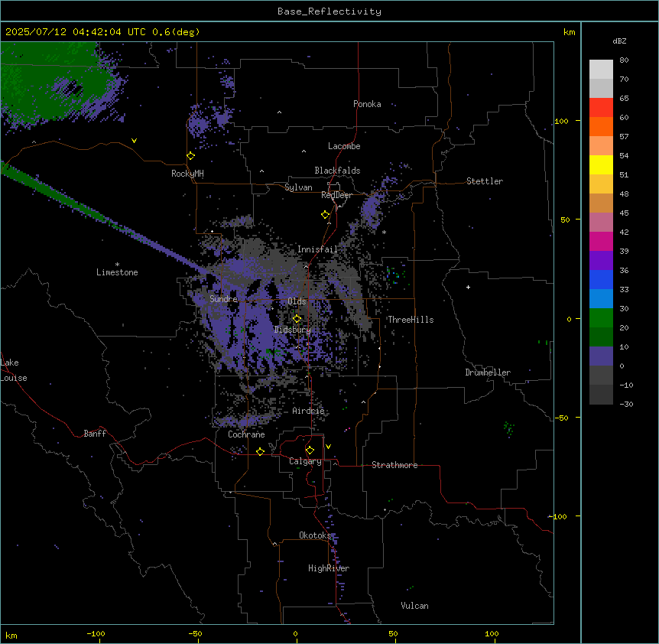Click the 50 km mark on bottom axis
Viewport: 659px width, 644px height.
(x=393, y=633)
